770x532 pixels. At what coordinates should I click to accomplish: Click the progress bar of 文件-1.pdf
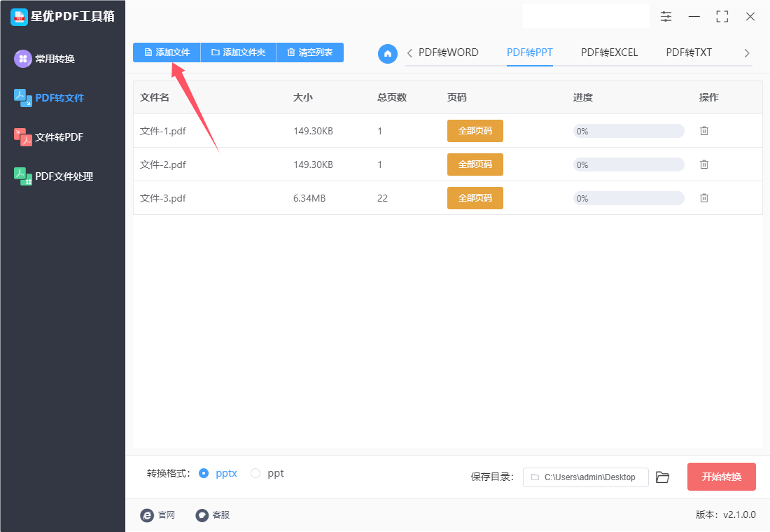(629, 131)
